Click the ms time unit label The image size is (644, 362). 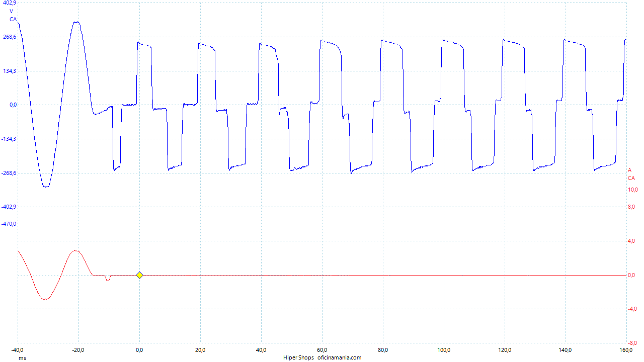22,358
